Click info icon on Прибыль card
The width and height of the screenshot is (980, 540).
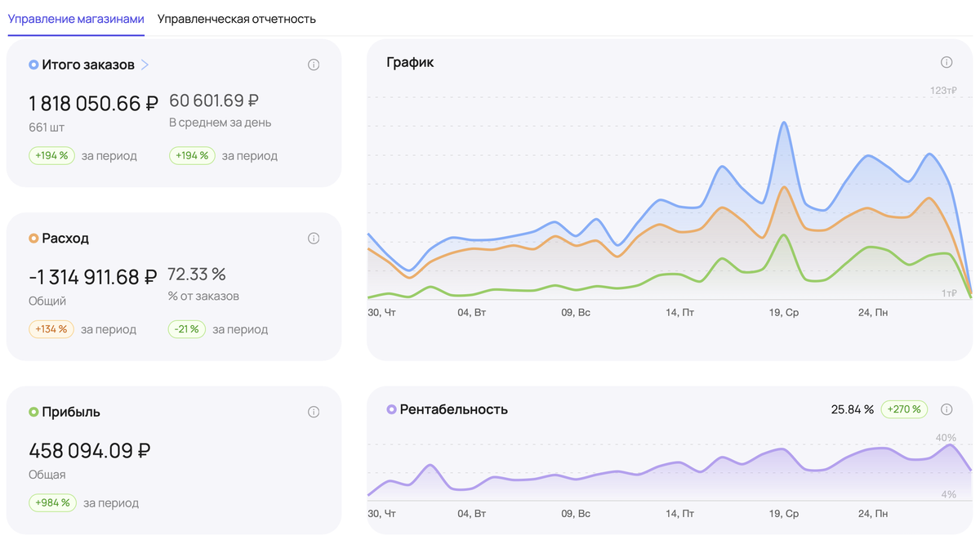coord(314,412)
